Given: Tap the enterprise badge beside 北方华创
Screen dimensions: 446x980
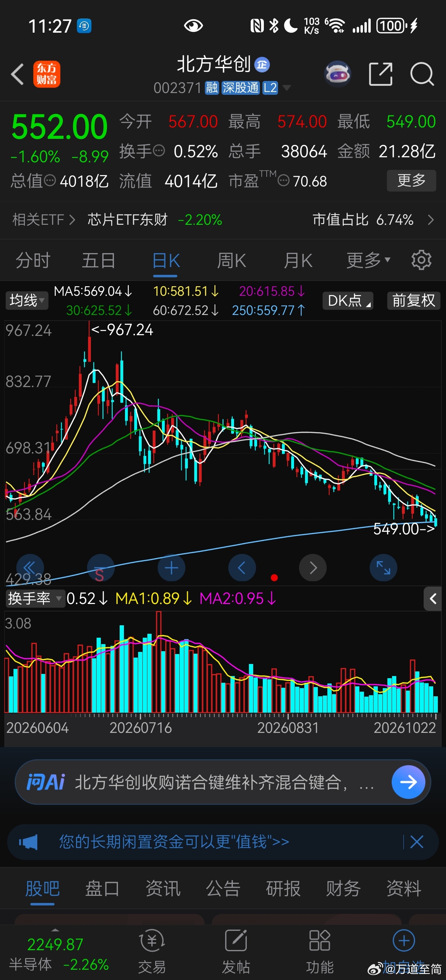Looking at the screenshot, I should (262, 65).
